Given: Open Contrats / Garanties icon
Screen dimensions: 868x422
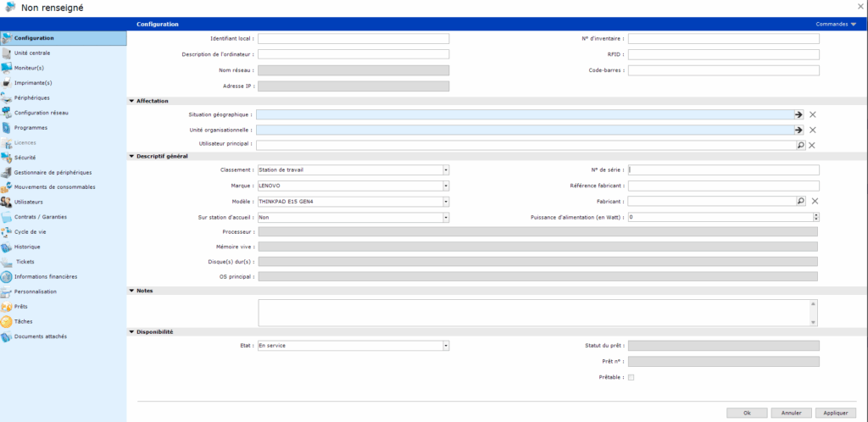Looking at the screenshot, I should (7, 218).
